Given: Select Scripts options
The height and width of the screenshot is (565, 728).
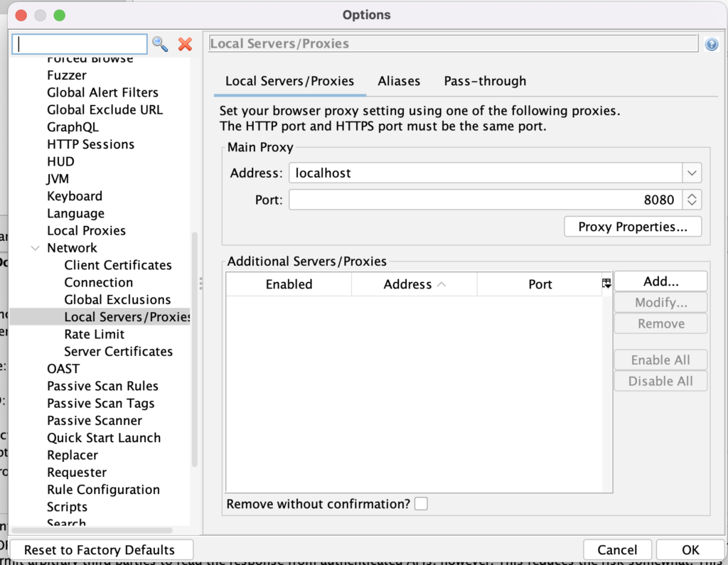Looking at the screenshot, I should point(68,507).
